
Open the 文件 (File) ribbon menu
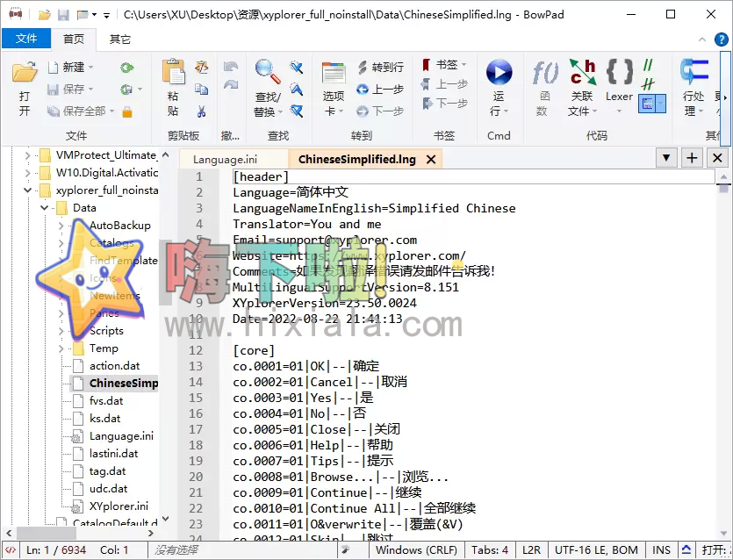[x=26, y=39]
